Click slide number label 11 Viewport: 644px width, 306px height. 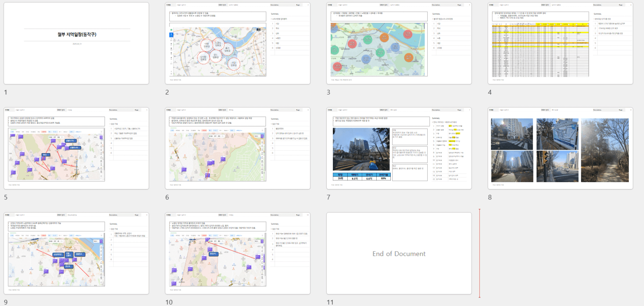tap(330, 302)
